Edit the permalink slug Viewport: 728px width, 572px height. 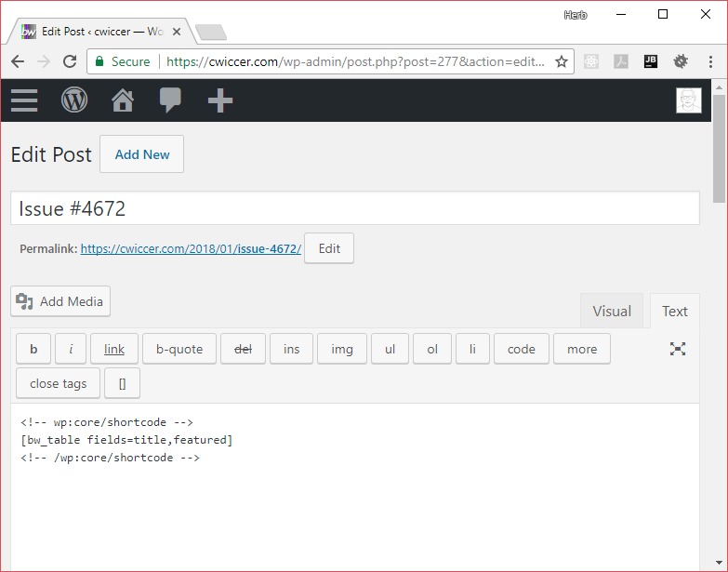(x=329, y=248)
